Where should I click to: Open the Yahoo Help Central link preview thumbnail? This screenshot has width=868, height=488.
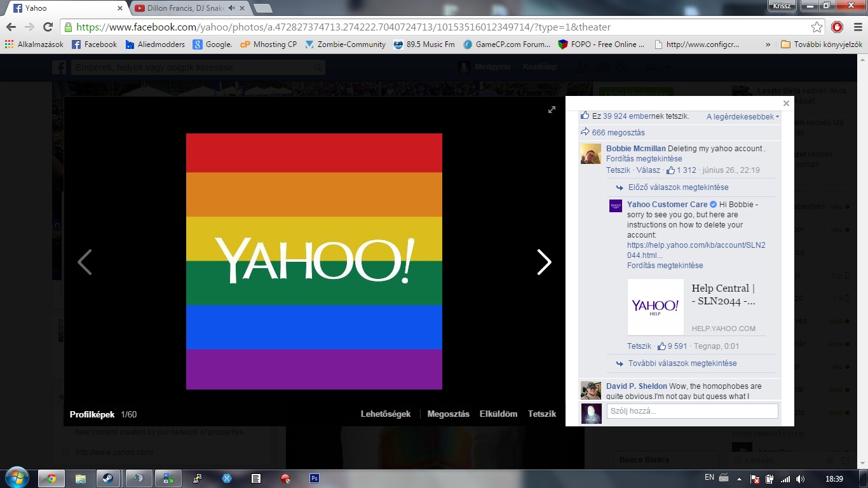pyautogui.click(x=656, y=307)
